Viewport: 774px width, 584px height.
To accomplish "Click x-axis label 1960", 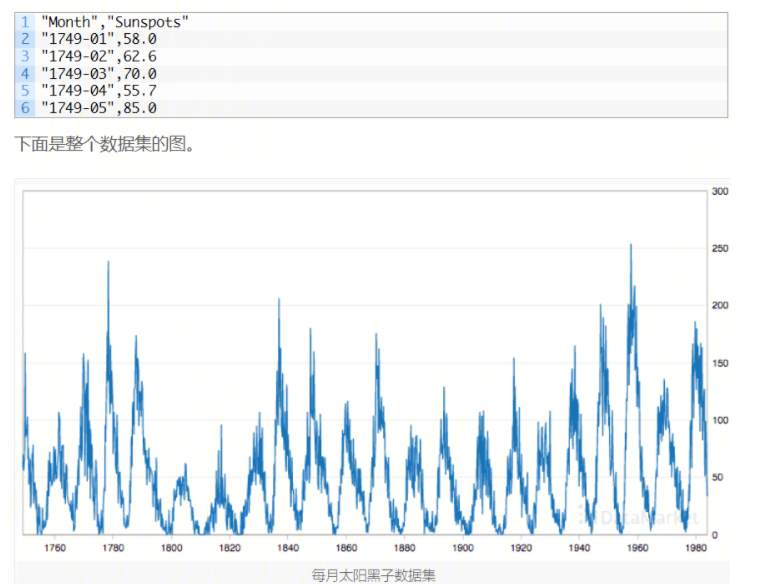I will coord(637,548).
